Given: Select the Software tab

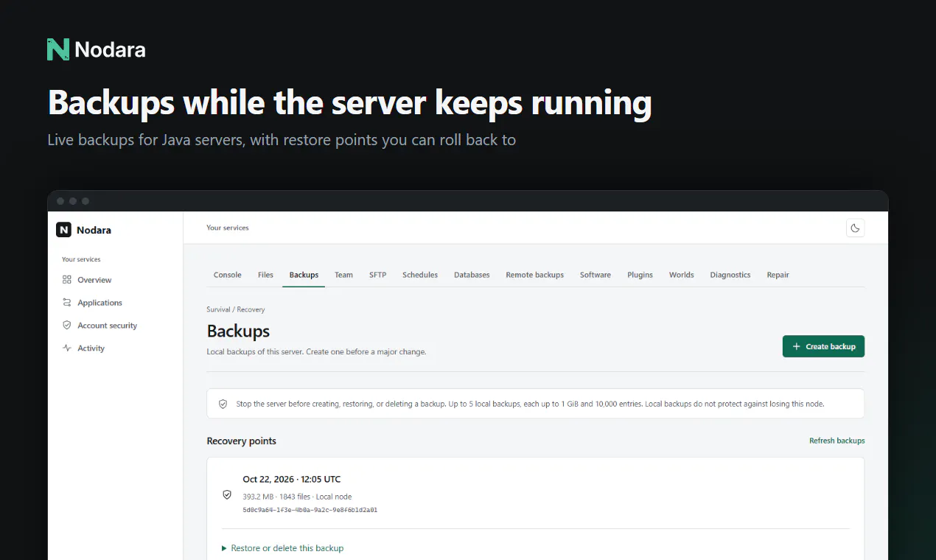Looking at the screenshot, I should pos(596,275).
